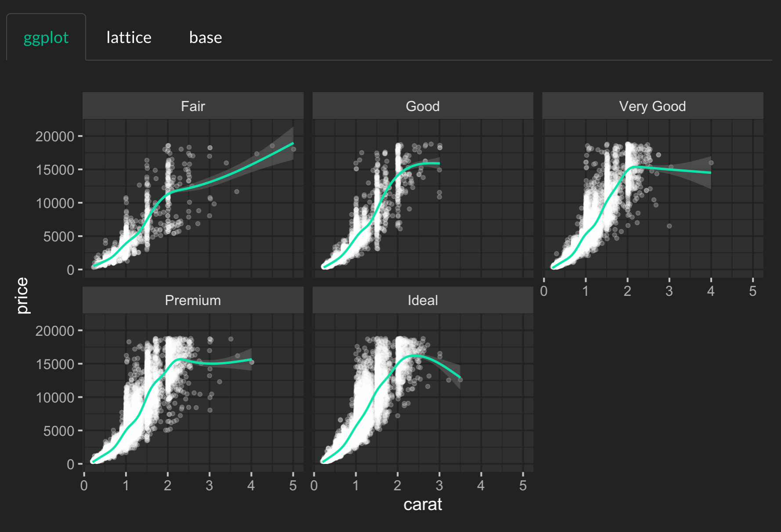Viewport: 781px width, 532px height.
Task: Select the Ideal facet header strip
Action: pyautogui.click(x=423, y=300)
